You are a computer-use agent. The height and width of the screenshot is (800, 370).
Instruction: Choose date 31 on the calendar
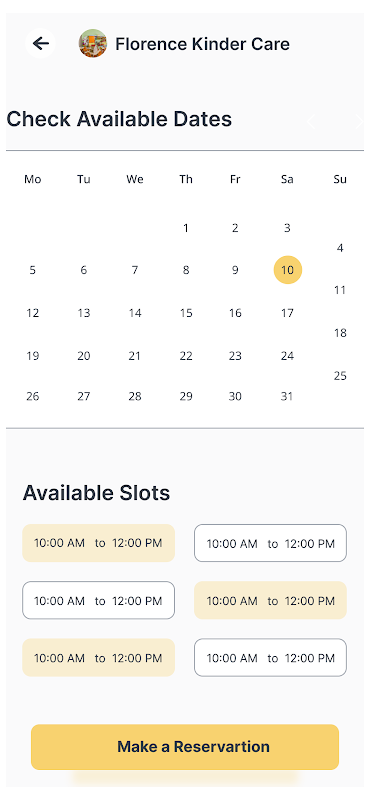(287, 396)
